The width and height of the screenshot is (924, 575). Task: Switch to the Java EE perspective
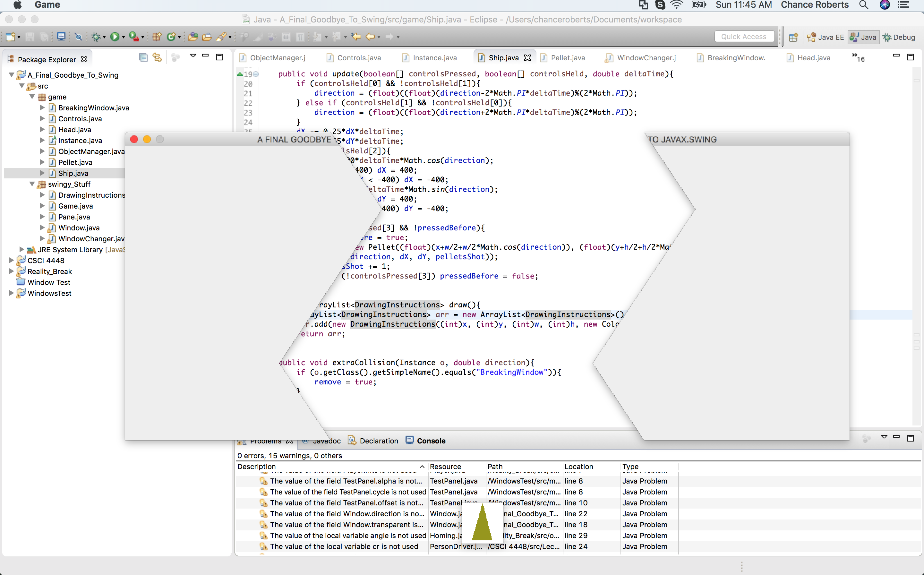(826, 37)
